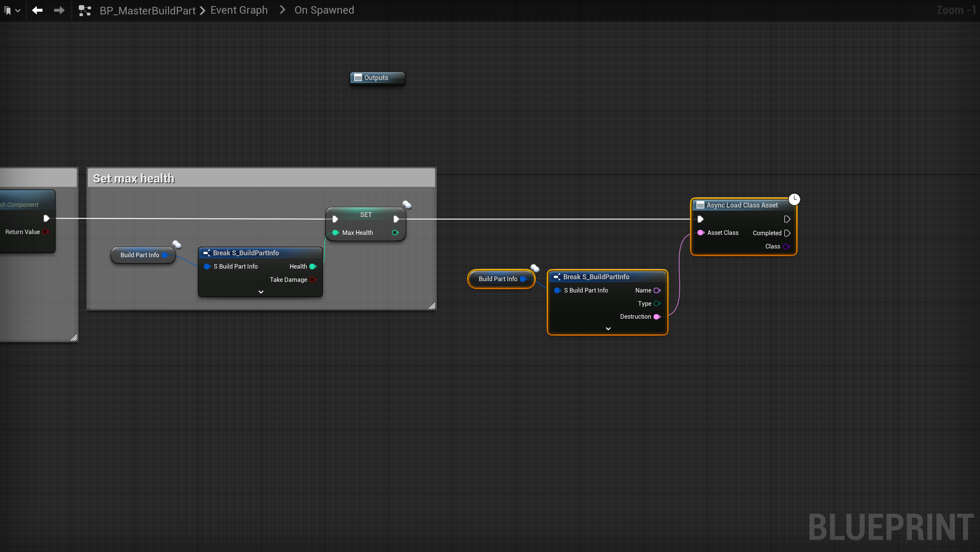Click the pink Destruction output pin
This screenshot has height=552, width=980.
coord(657,317)
